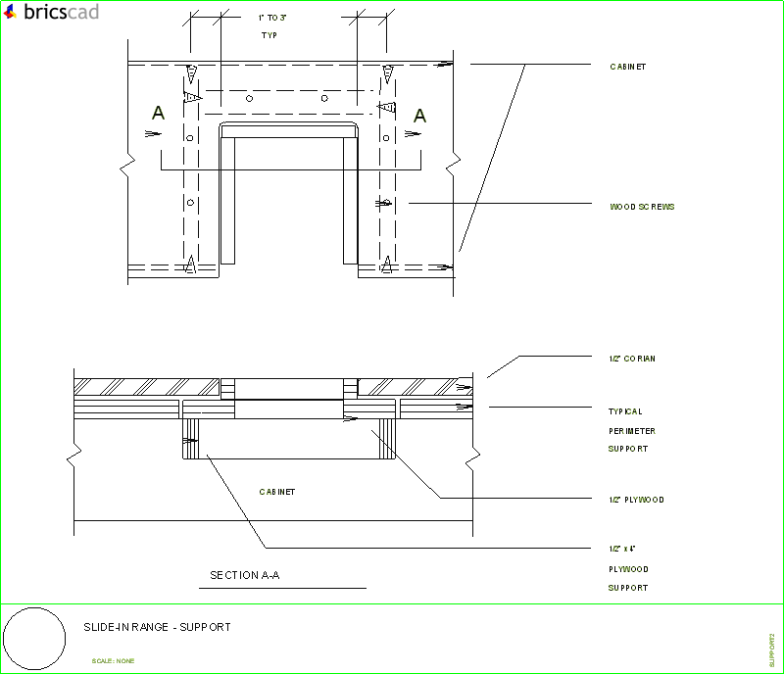Click the 1/2" CORIAN label
This screenshot has height=674, width=784.
coord(632,358)
